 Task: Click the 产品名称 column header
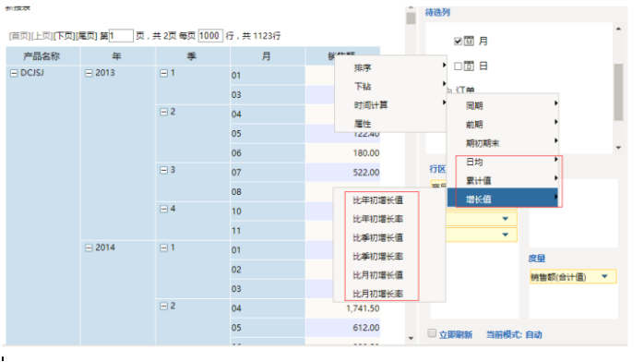(x=42, y=56)
